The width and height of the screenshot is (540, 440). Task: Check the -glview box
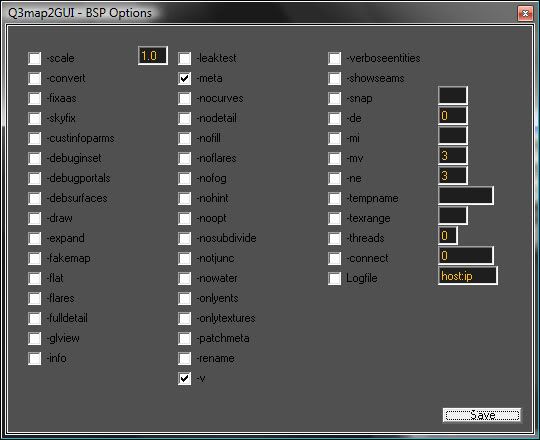(34, 338)
